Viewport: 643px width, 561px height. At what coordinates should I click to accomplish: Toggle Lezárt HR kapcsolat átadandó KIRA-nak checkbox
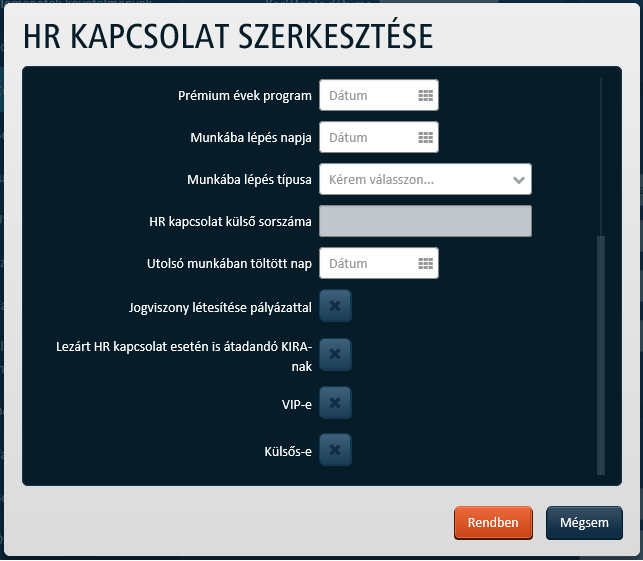[335, 354]
